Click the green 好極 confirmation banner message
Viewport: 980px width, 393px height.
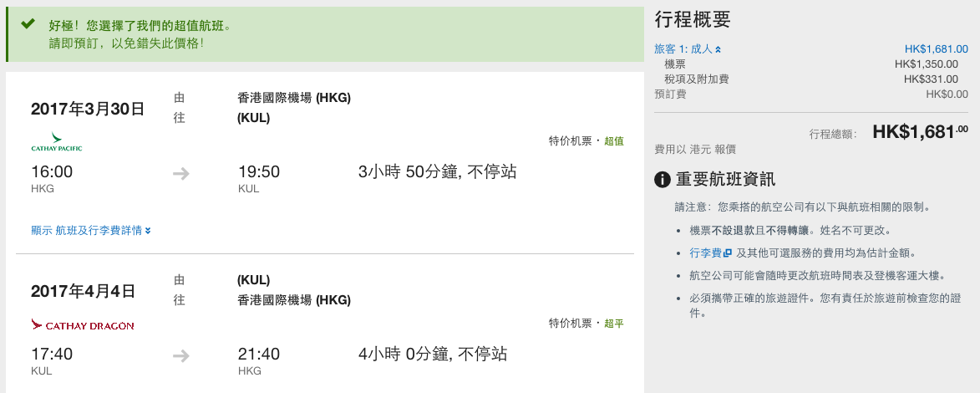pyautogui.click(x=140, y=34)
